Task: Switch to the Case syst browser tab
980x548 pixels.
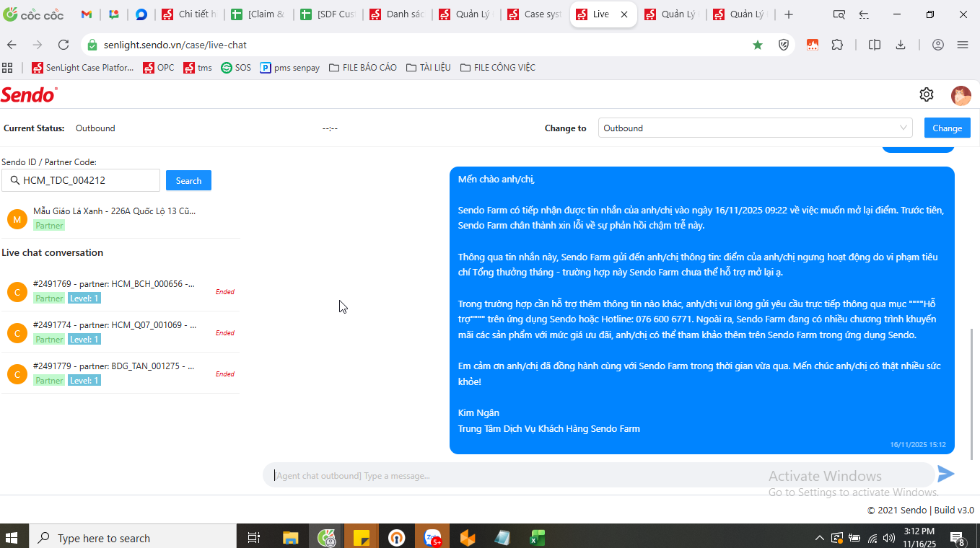Action: coord(535,14)
